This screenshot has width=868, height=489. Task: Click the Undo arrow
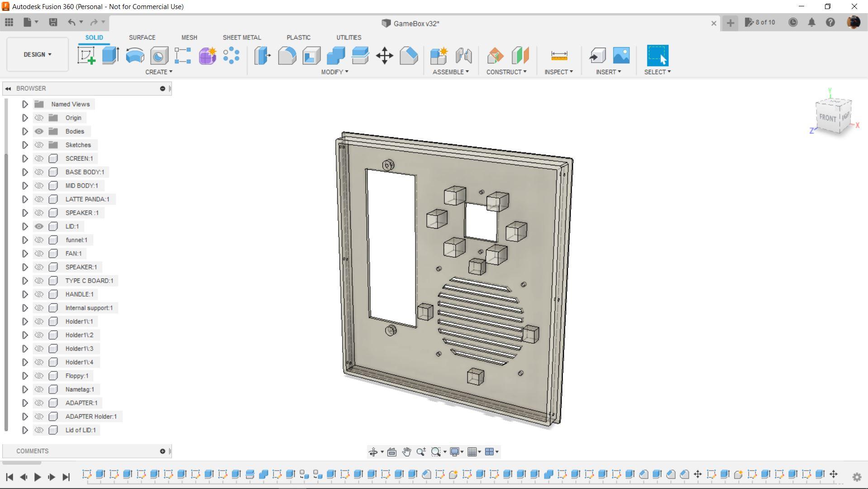[x=72, y=22]
